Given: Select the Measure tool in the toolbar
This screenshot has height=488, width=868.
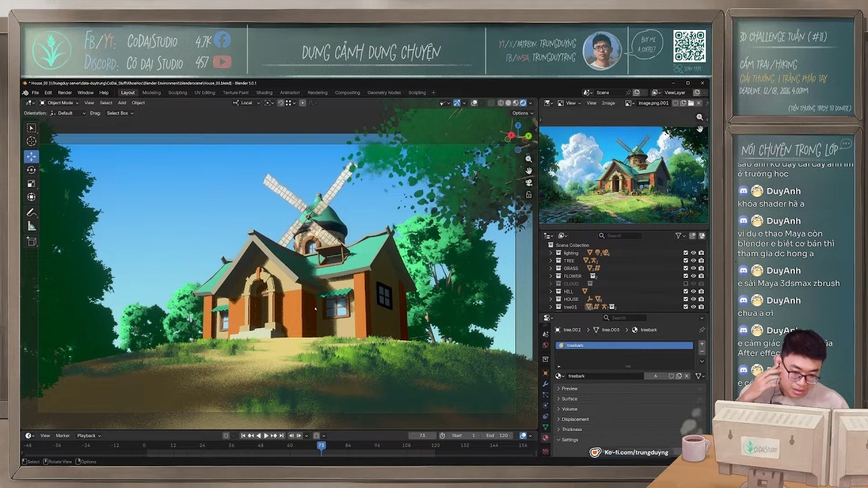Looking at the screenshot, I should pyautogui.click(x=31, y=226).
